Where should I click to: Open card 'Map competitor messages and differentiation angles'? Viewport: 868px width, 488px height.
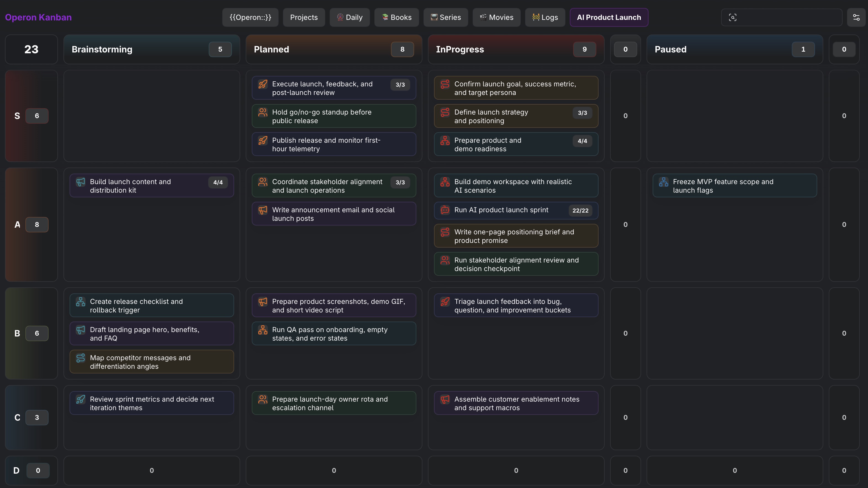(152, 362)
